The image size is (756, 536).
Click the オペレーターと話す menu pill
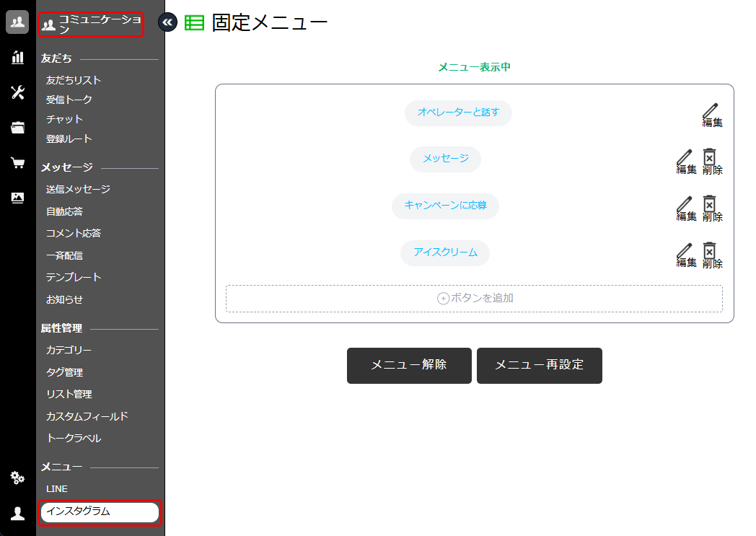tap(458, 113)
